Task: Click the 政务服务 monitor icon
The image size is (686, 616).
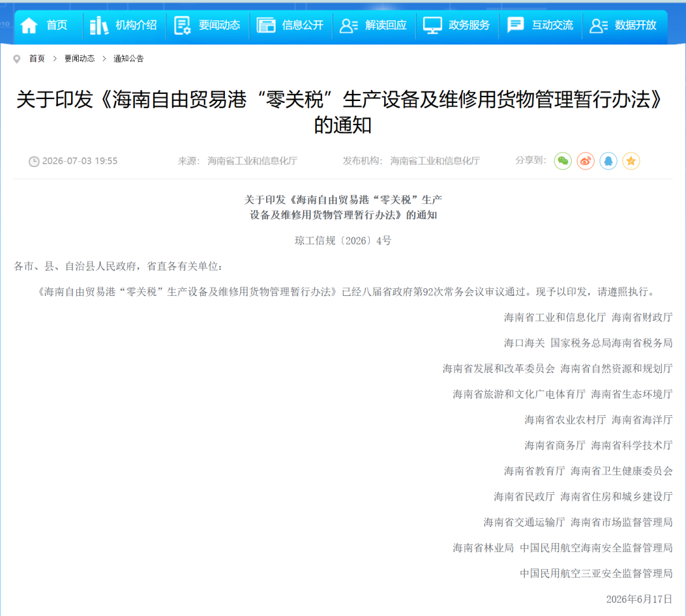Action: [x=433, y=25]
